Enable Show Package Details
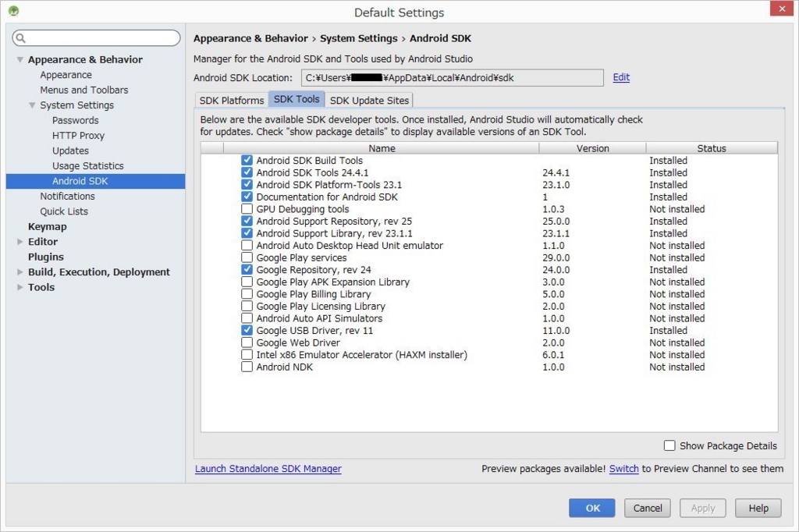This screenshot has width=799, height=532. (669, 445)
